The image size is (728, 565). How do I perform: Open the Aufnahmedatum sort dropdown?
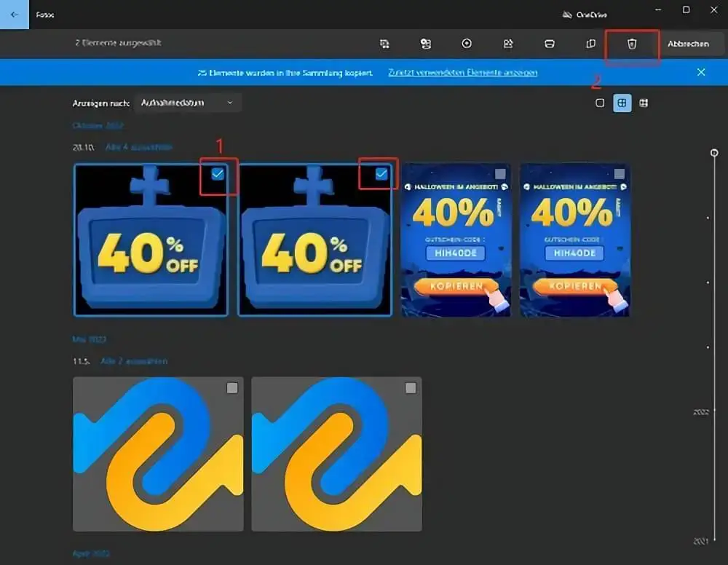tap(188, 103)
